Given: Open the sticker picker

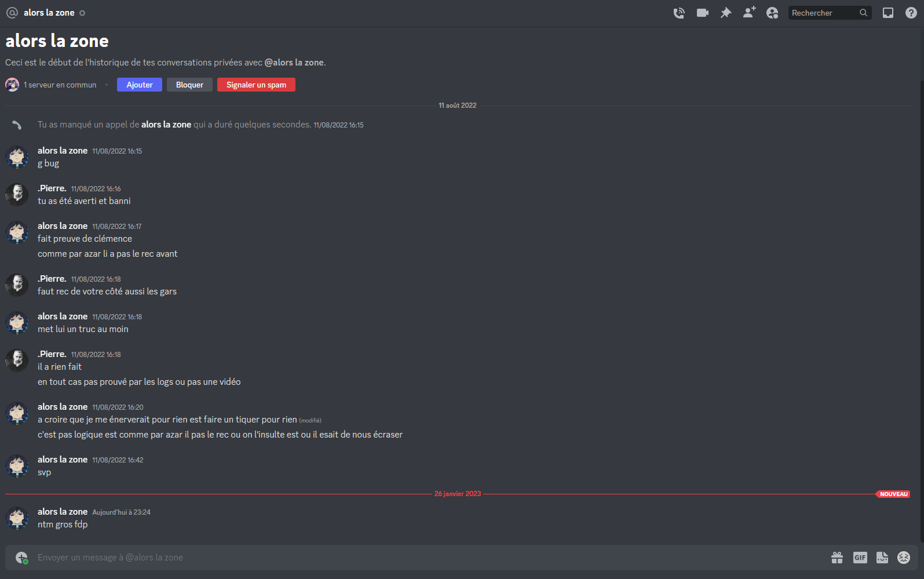Looking at the screenshot, I should [x=882, y=558].
